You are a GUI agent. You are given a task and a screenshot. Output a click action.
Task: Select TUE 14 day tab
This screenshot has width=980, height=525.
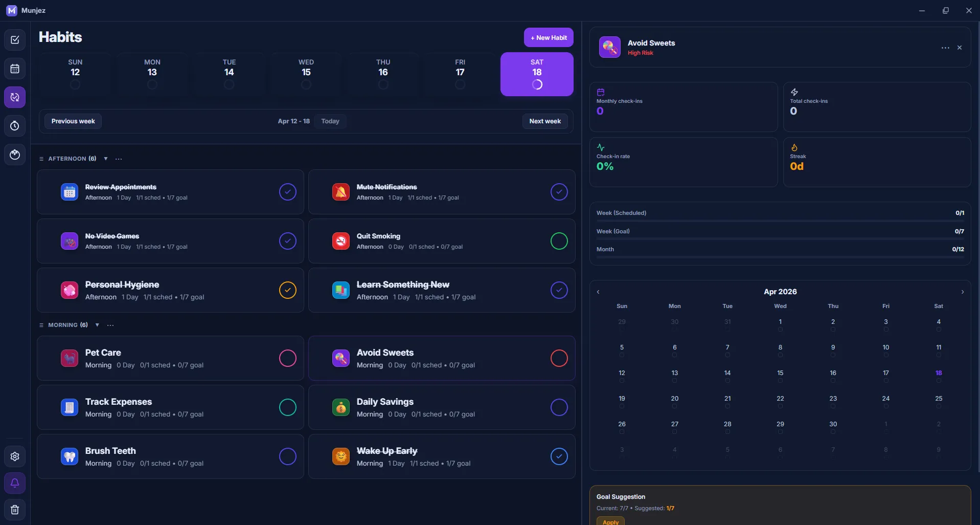(229, 74)
